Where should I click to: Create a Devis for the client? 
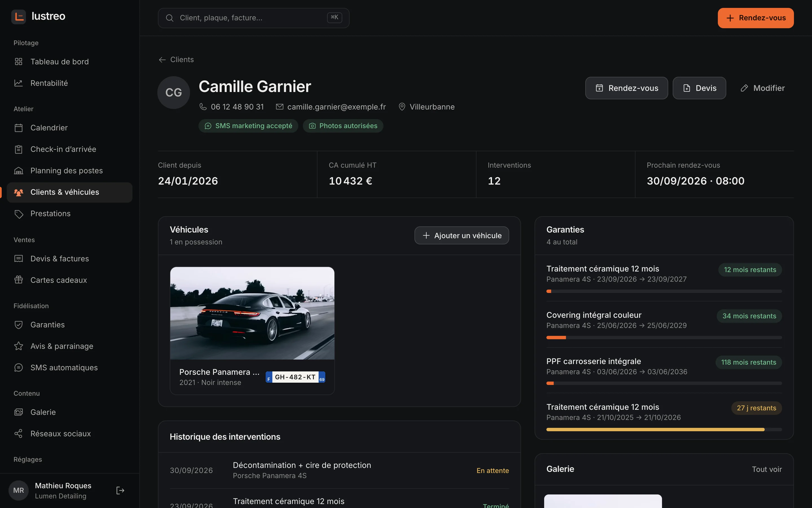coord(699,88)
